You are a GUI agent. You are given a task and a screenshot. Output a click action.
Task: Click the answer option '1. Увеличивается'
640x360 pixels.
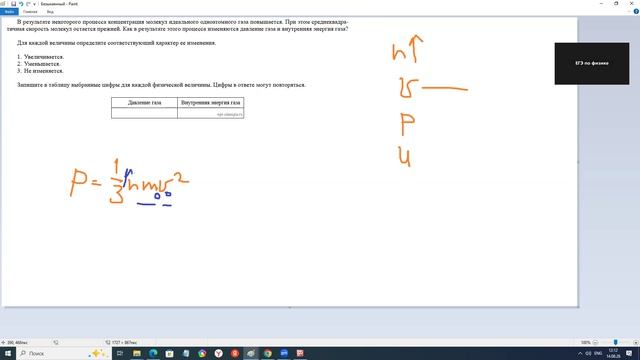point(40,57)
